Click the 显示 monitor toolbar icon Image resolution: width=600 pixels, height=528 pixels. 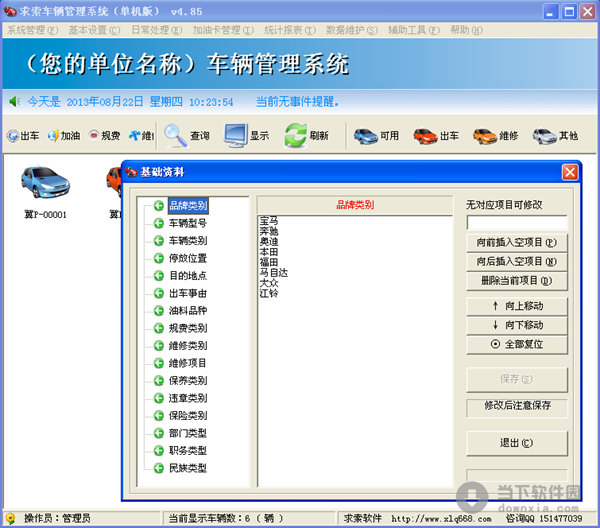point(236,135)
